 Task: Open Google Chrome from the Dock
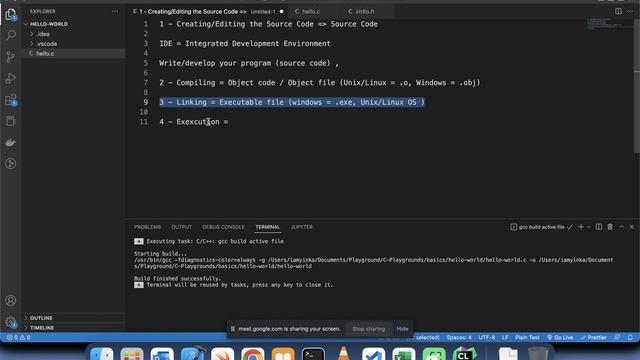(253, 354)
